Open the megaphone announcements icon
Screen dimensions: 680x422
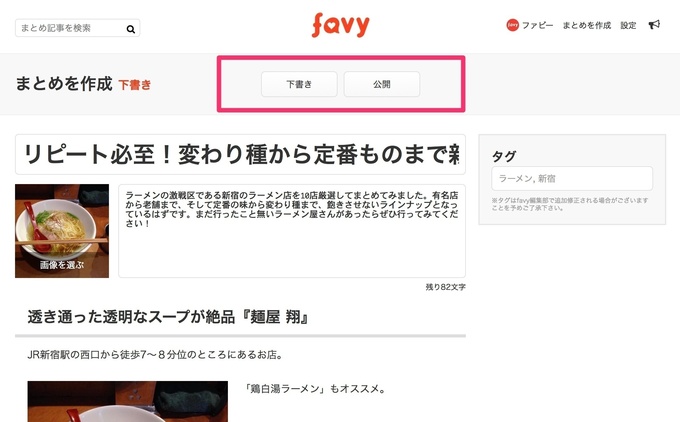pos(654,25)
